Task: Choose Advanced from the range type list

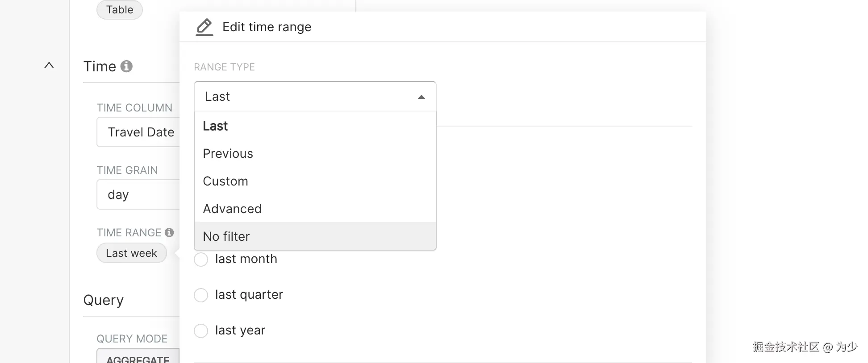Action: pyautogui.click(x=232, y=209)
